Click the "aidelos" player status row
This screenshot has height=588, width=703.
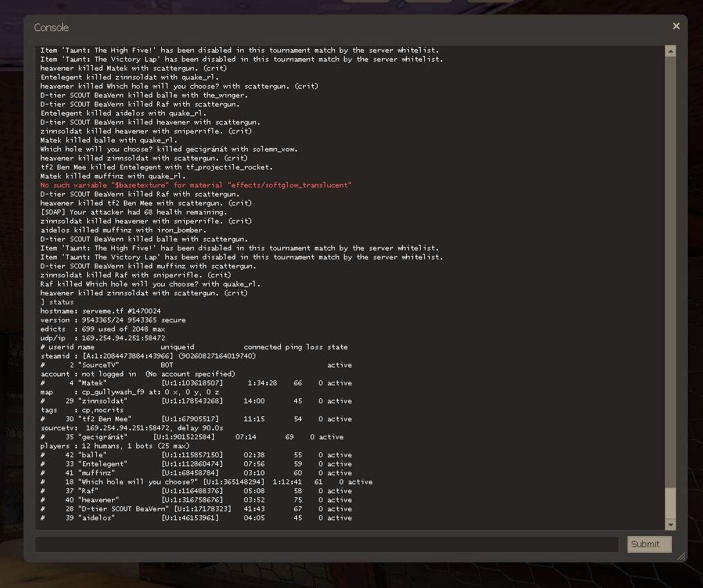pos(196,518)
